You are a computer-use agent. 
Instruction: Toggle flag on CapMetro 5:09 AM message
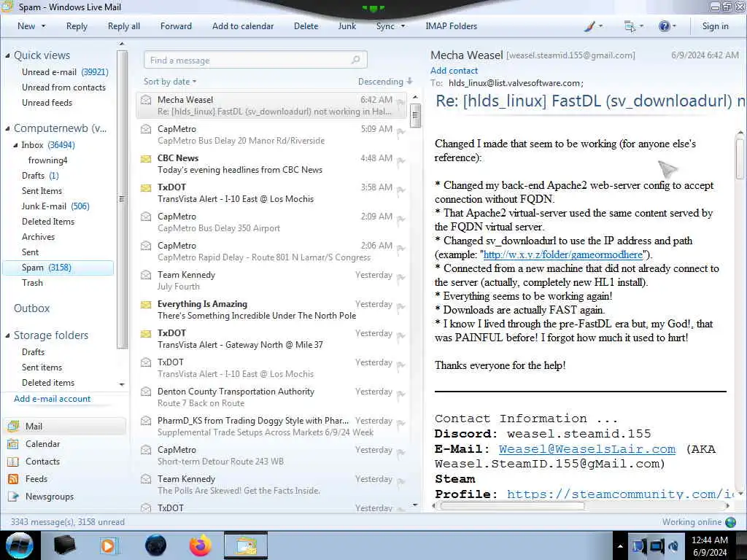(400, 132)
